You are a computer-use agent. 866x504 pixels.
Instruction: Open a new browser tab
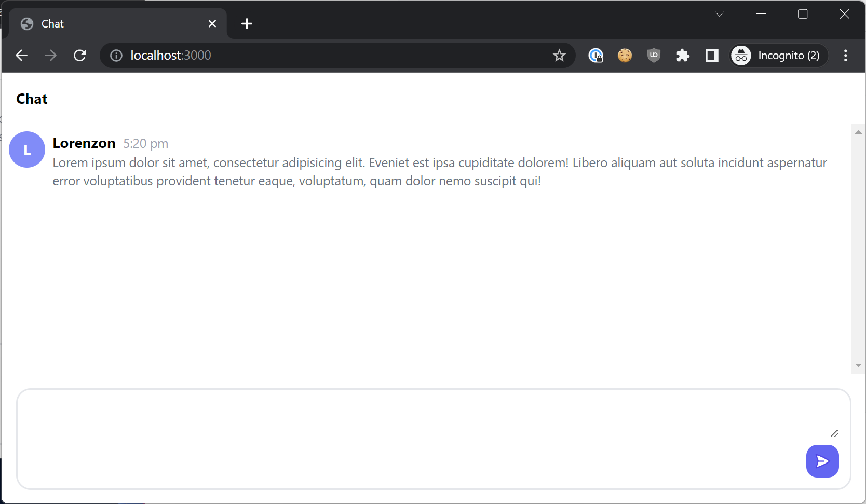click(x=247, y=23)
